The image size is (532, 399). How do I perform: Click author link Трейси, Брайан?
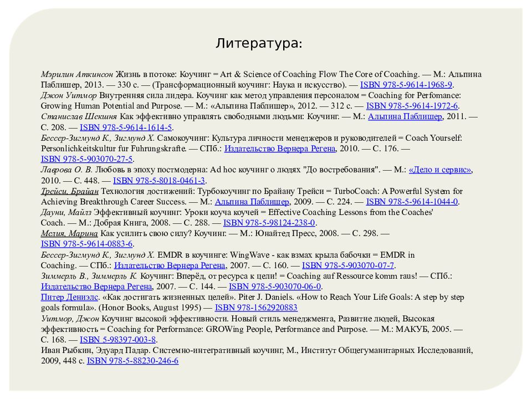[x=70, y=191]
